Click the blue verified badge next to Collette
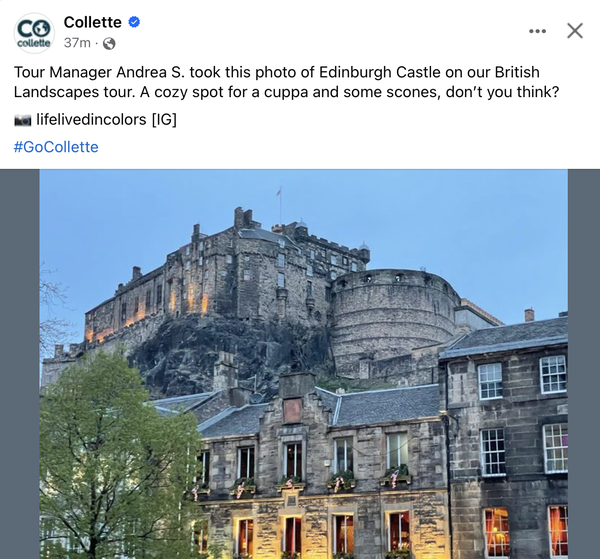Screen dimensions: 600x559 click(x=134, y=22)
